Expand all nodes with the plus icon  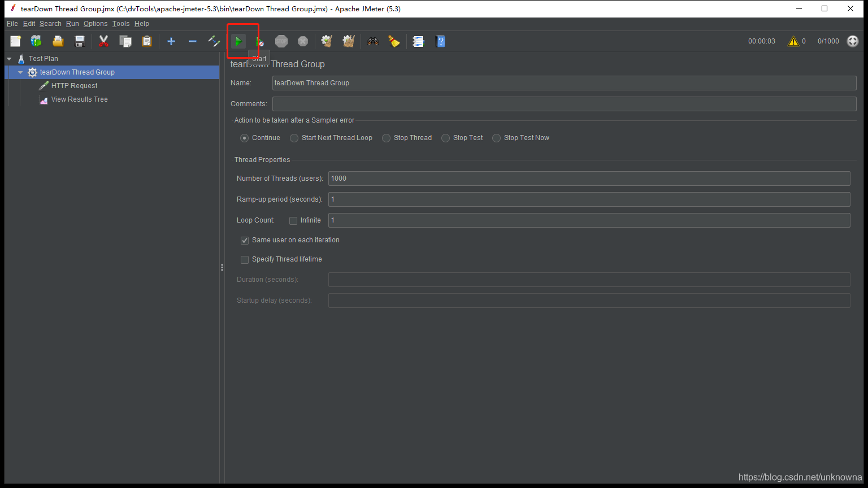[171, 41]
